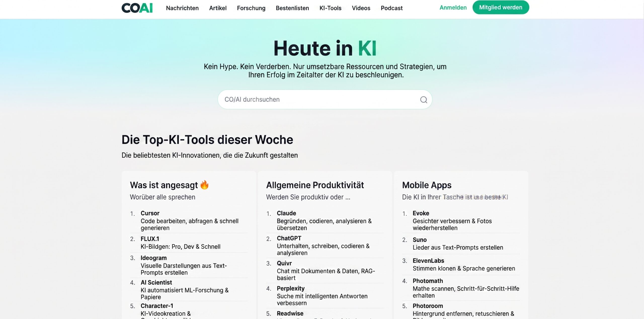The height and width of the screenshot is (319, 644).
Task: Click 'Code bearbeiten, abfragen & schnell generieren' text
Action: tap(189, 225)
